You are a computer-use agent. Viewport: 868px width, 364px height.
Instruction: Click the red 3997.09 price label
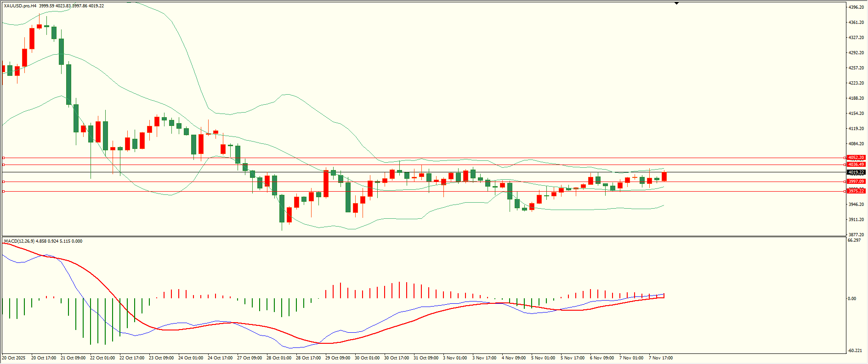tap(856, 182)
